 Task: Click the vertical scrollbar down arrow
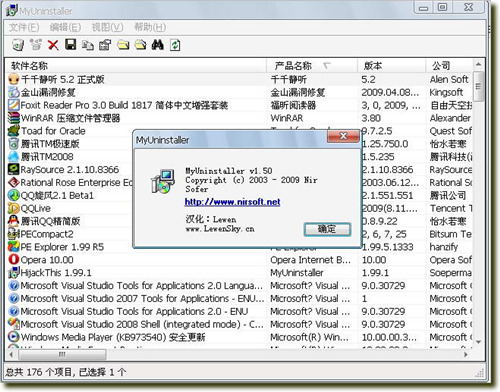coord(478,342)
